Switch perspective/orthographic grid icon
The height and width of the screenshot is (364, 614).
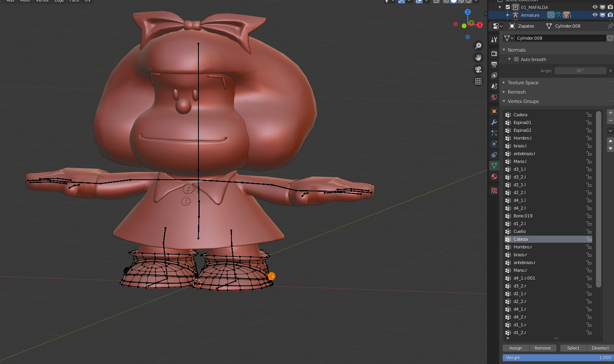point(478,81)
